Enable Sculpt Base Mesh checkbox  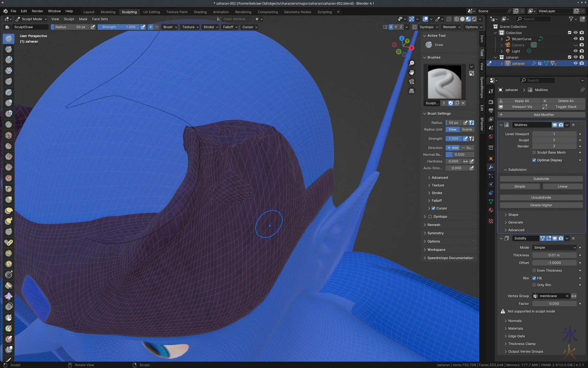click(x=534, y=152)
